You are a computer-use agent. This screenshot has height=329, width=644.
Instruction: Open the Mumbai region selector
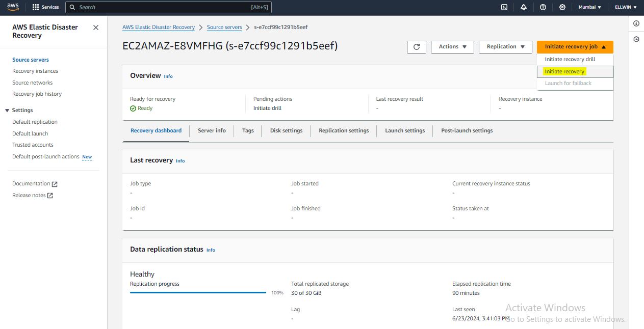tap(589, 7)
